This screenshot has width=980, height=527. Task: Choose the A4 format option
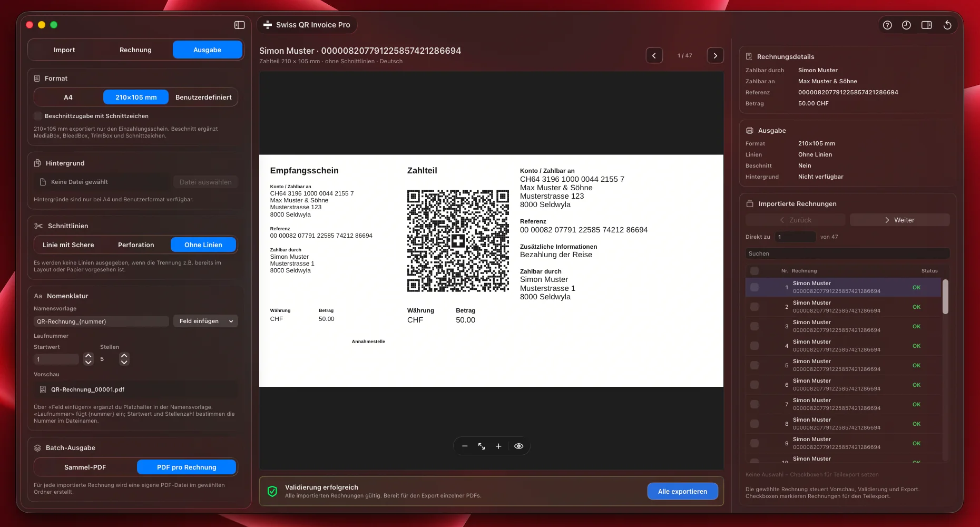click(68, 97)
